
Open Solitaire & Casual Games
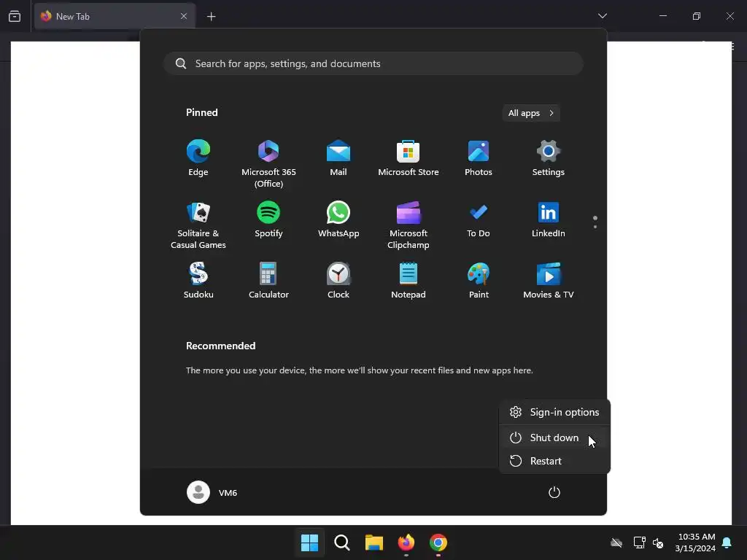198,225
